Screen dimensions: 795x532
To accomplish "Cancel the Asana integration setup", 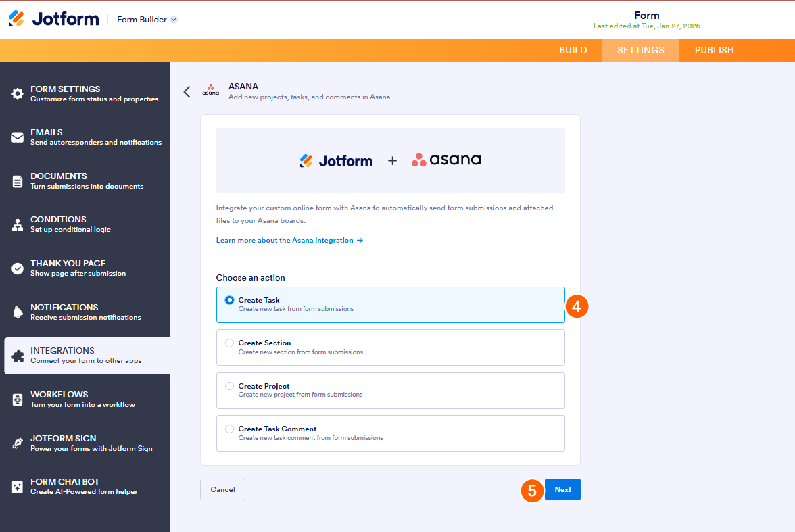I will [x=222, y=489].
